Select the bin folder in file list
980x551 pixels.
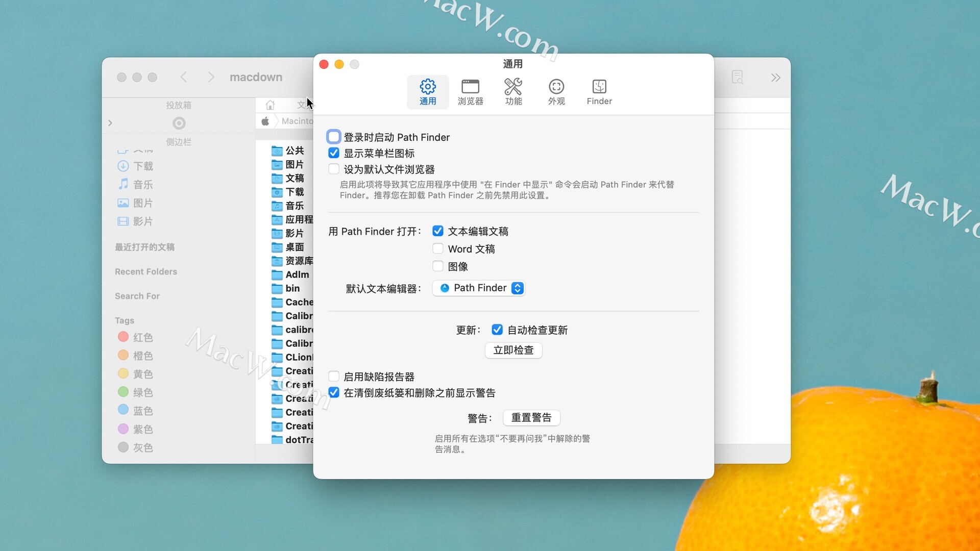tap(285, 288)
